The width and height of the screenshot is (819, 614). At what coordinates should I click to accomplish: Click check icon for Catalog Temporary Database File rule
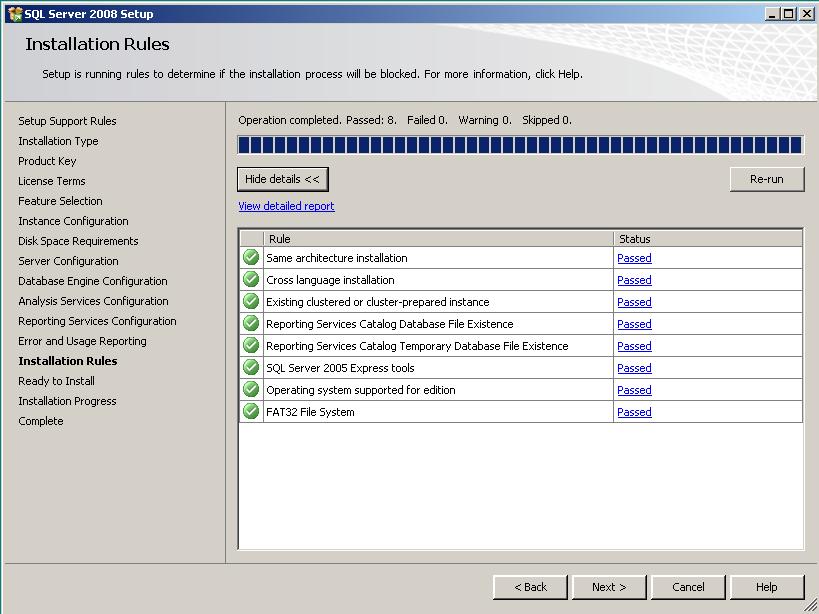(251, 345)
